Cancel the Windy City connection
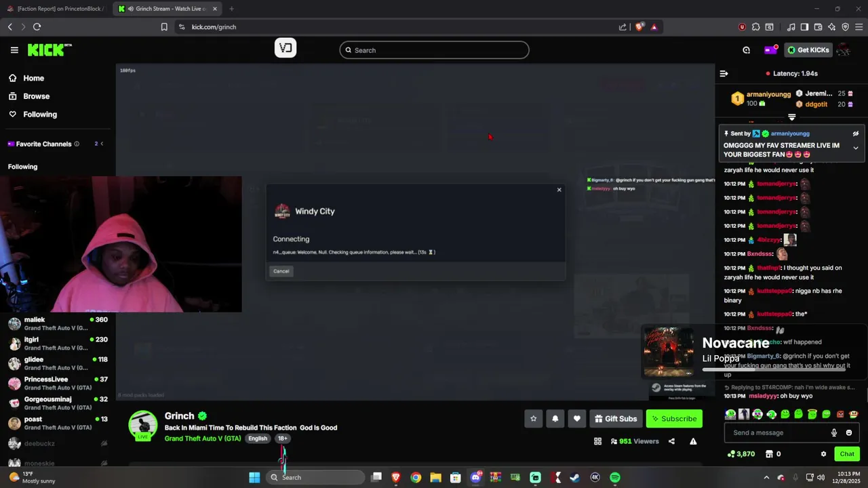This screenshot has height=488, width=868. click(x=281, y=271)
